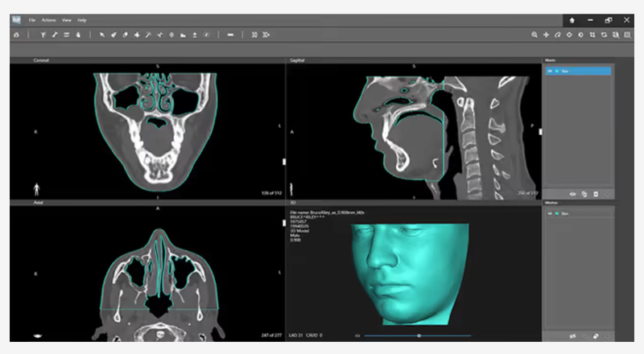Select the magic wand tool
Screen dimensions: 644x354
pos(148,35)
